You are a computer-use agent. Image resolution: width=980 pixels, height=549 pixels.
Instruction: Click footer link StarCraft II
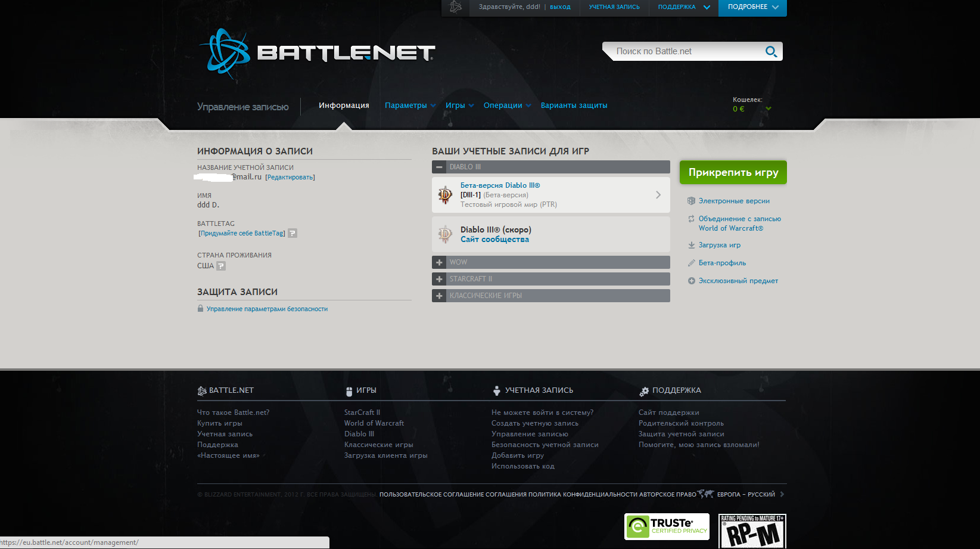[362, 412]
